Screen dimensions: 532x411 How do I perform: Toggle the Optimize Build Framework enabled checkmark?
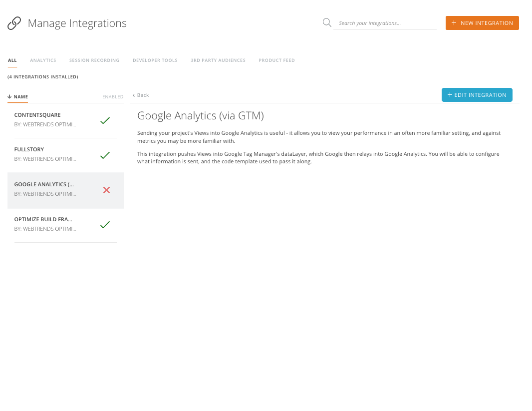click(x=105, y=225)
